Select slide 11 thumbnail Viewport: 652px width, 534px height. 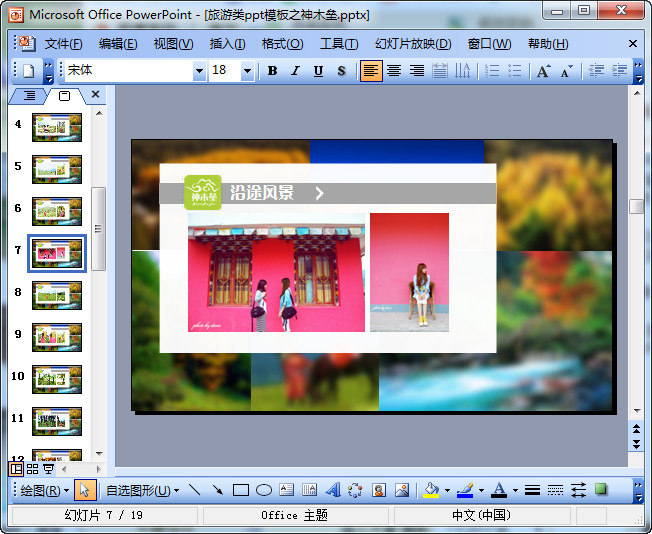(x=57, y=421)
